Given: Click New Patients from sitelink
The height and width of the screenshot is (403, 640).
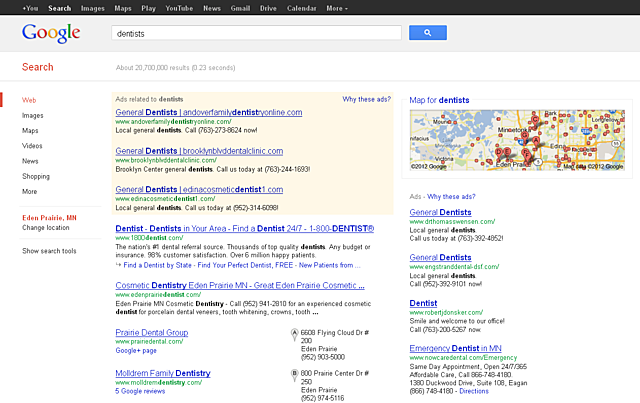Looking at the screenshot, I should coord(329,265).
